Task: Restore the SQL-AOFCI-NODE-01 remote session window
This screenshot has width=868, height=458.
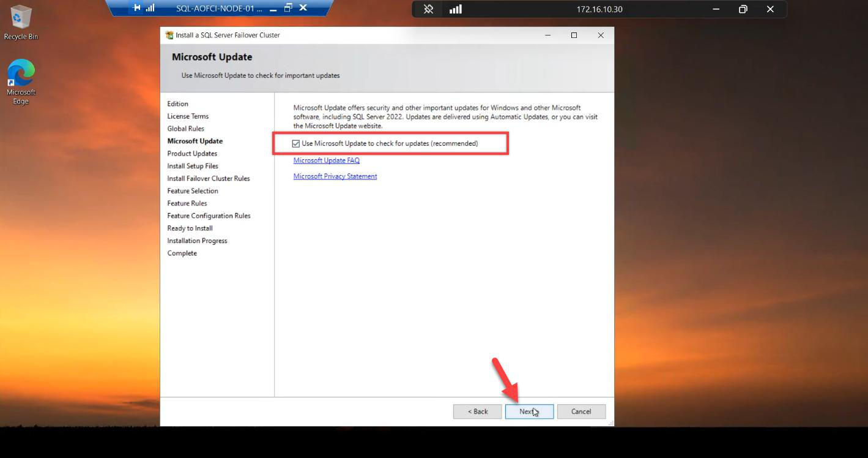Action: click(x=288, y=8)
